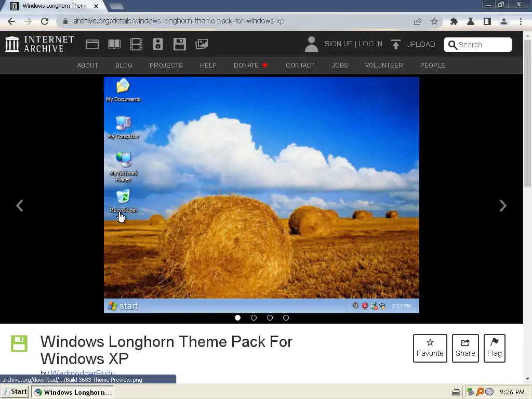
Task: Open the Images icon in header
Action: (x=202, y=44)
